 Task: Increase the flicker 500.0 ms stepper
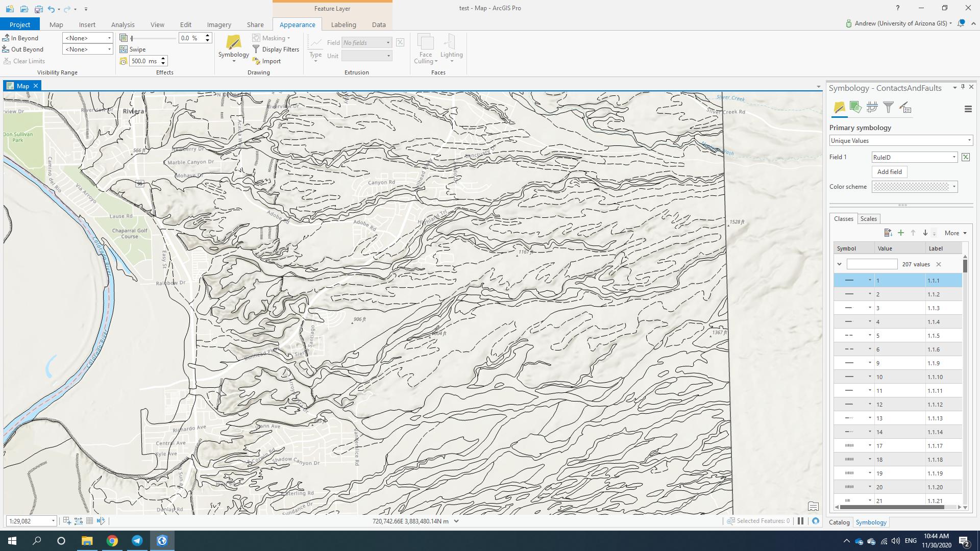[x=163, y=59]
